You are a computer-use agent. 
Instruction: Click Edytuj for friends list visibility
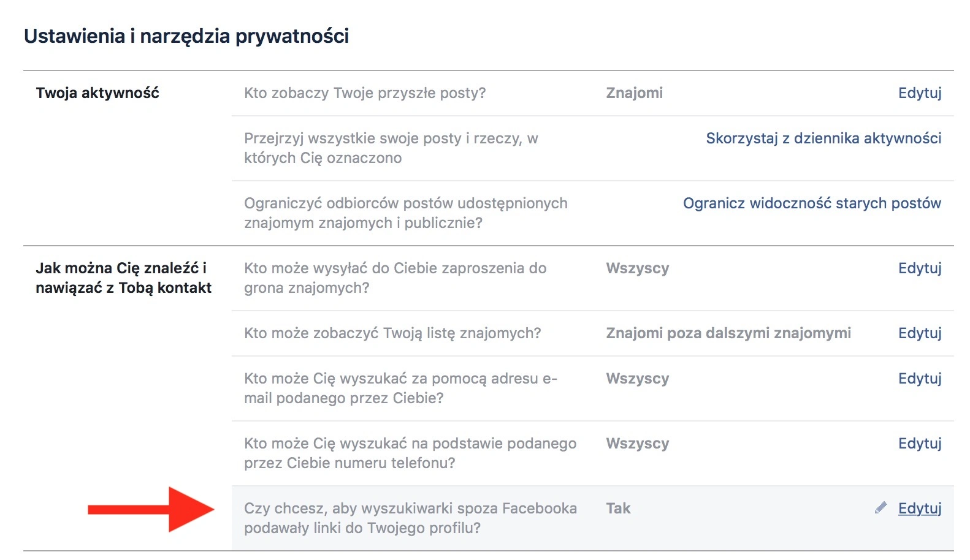[x=920, y=333]
